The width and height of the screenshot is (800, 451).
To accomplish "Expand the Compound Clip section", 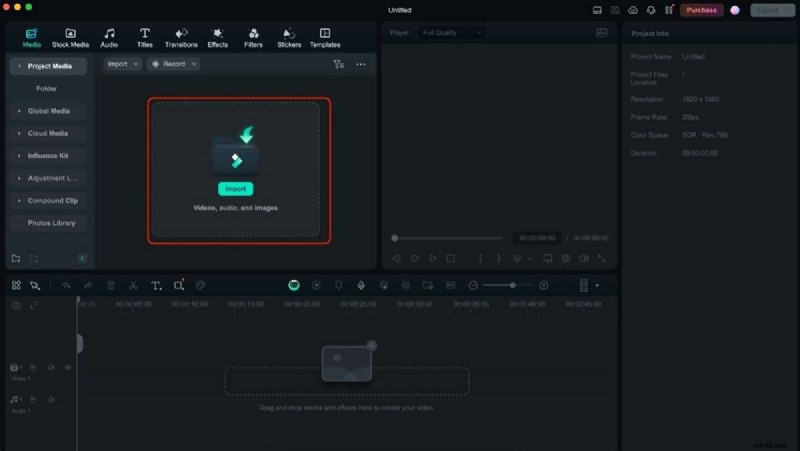I will point(19,201).
